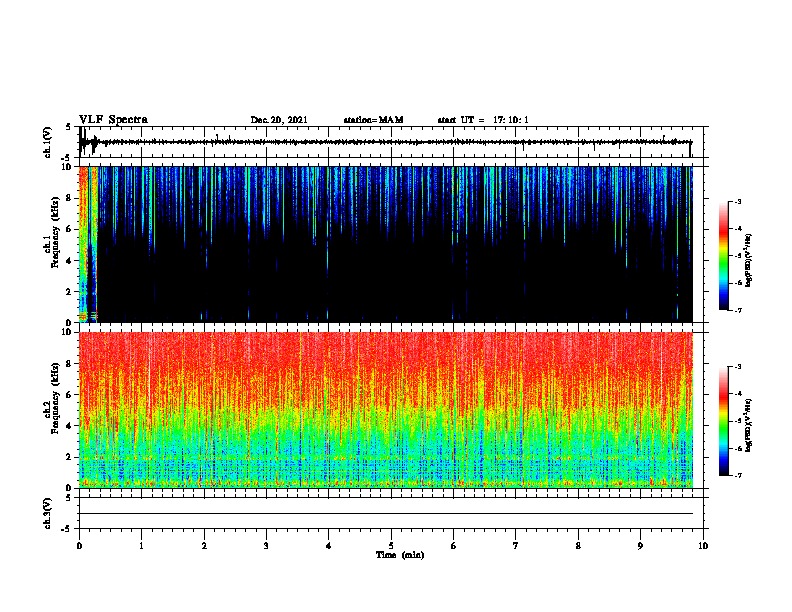The width and height of the screenshot is (792, 612).
Task: Click the flat ch.3 voltage trace line
Action: point(386,514)
